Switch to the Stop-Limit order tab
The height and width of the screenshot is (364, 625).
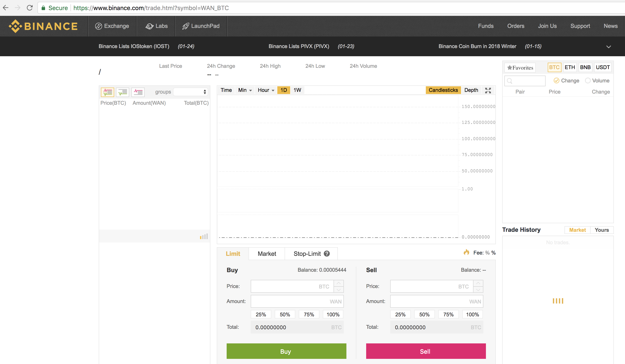(x=307, y=254)
